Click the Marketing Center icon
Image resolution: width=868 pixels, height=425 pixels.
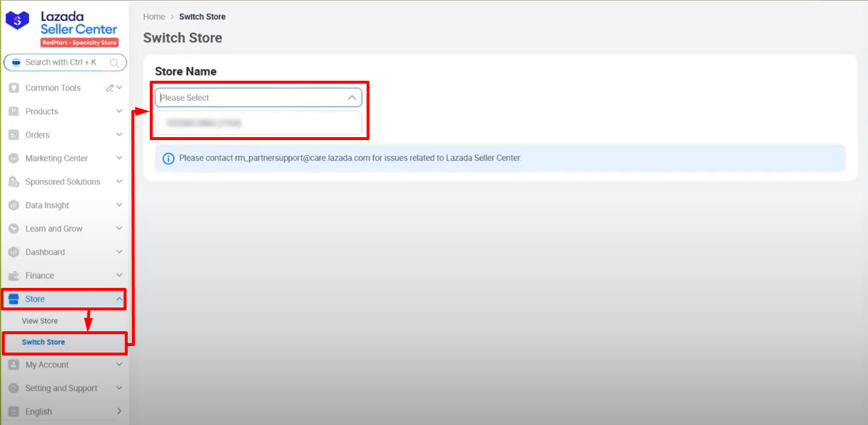coord(14,158)
